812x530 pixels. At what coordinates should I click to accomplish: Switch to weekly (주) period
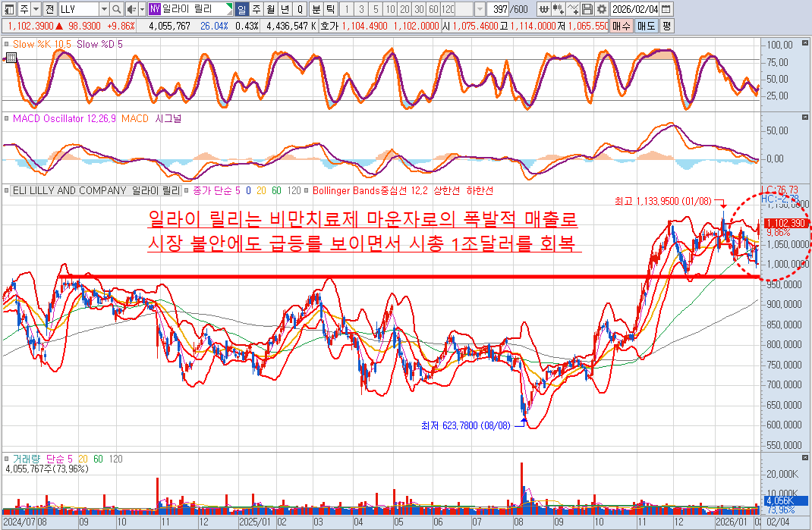[257, 9]
